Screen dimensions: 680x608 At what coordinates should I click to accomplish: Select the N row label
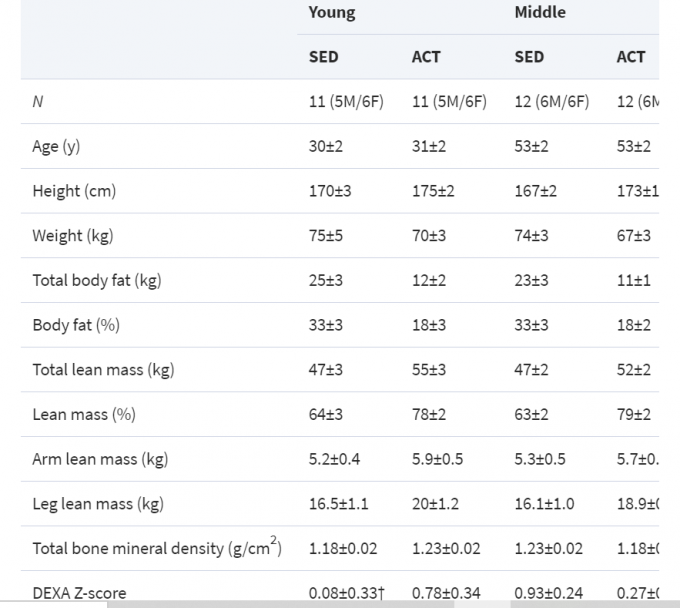coord(38,102)
